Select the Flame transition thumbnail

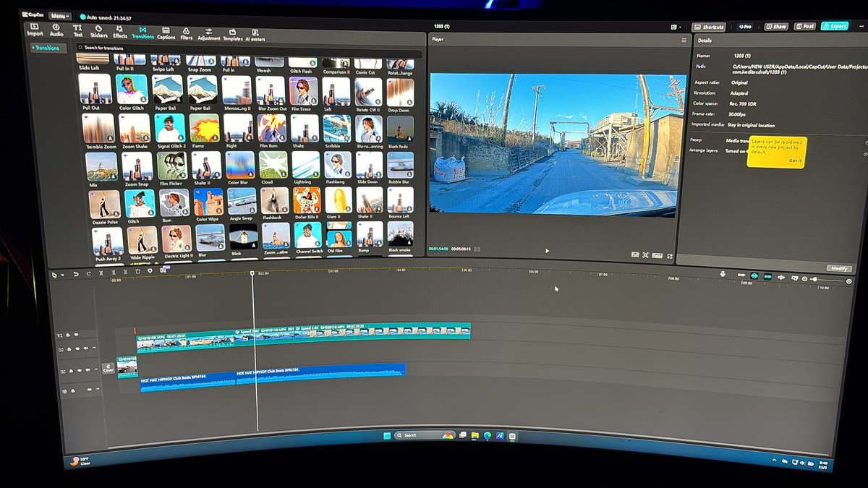pyautogui.click(x=204, y=129)
